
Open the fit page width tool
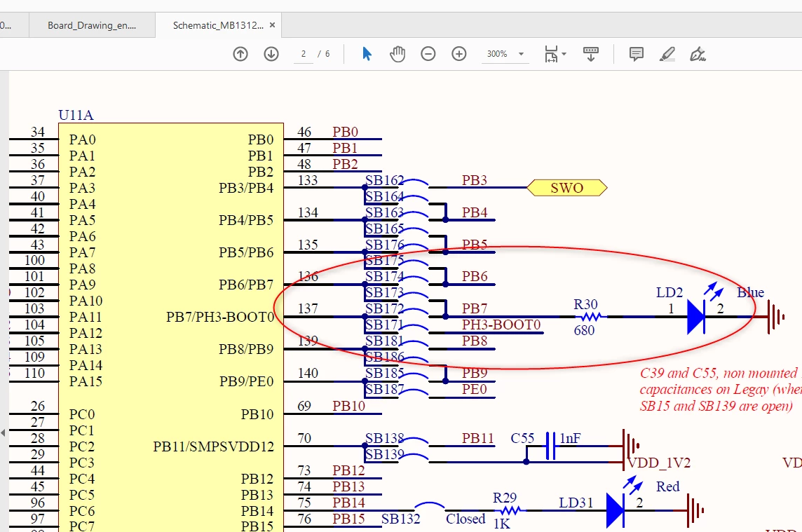click(x=551, y=54)
